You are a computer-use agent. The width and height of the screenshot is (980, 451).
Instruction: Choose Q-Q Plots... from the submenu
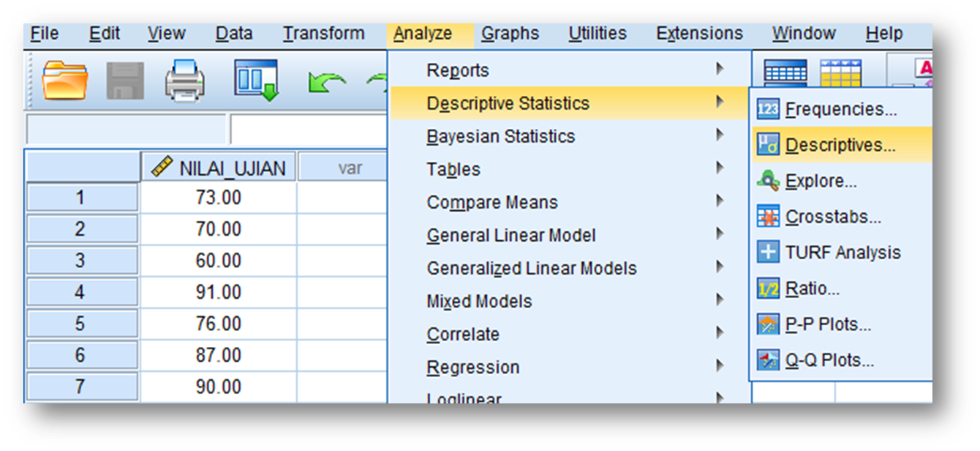click(x=842, y=360)
